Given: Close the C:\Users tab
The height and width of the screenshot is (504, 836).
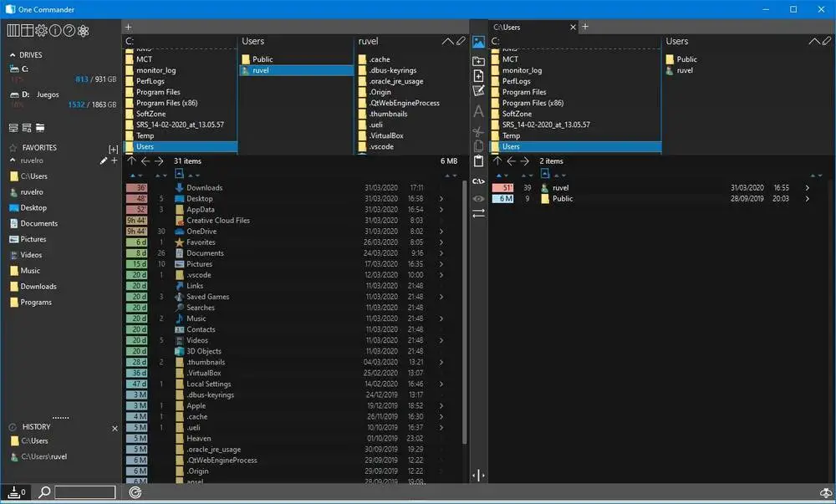Looking at the screenshot, I should 573,28.
